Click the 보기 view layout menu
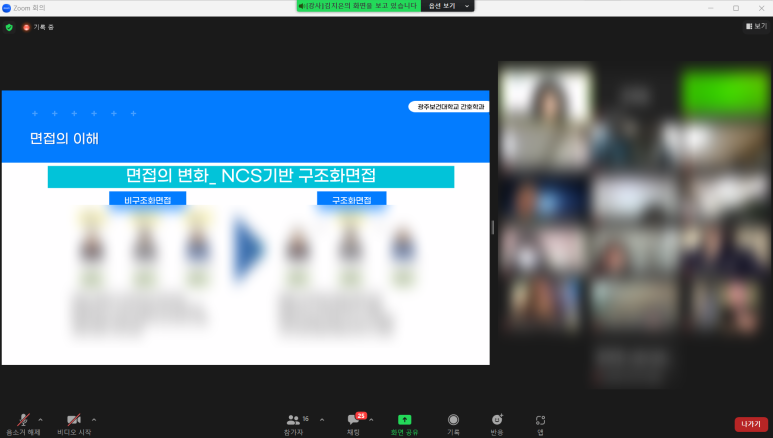773x438 pixels. 756,26
